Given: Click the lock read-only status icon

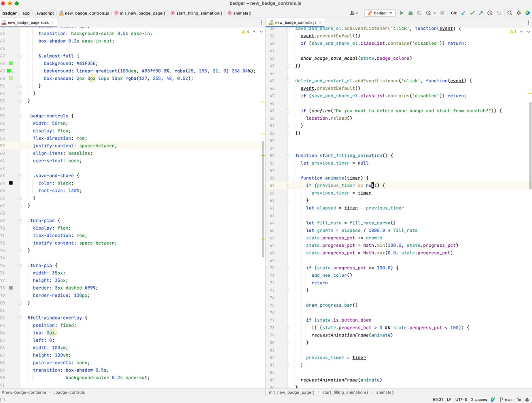Looking at the screenshot, I should tap(519, 400).
